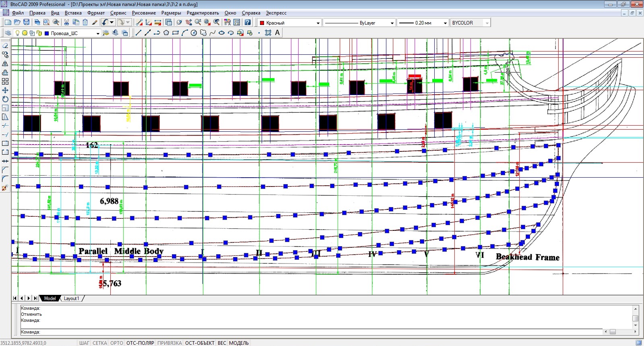Click the ВЕС status bar button
Image resolution: width=644 pixels, height=346 pixels.
click(222, 343)
